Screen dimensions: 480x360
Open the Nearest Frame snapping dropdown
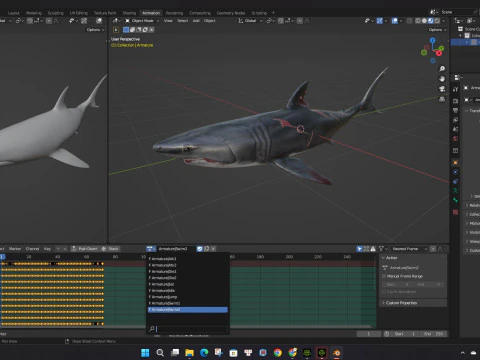409,249
